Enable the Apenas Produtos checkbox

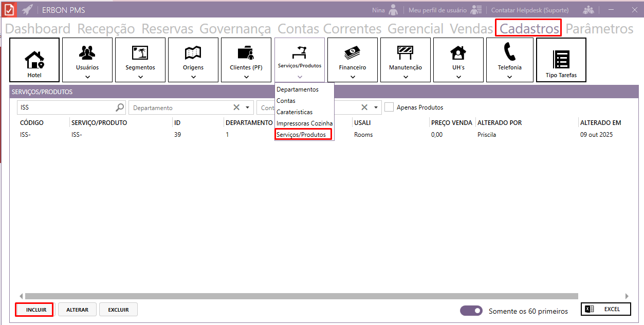[390, 107]
